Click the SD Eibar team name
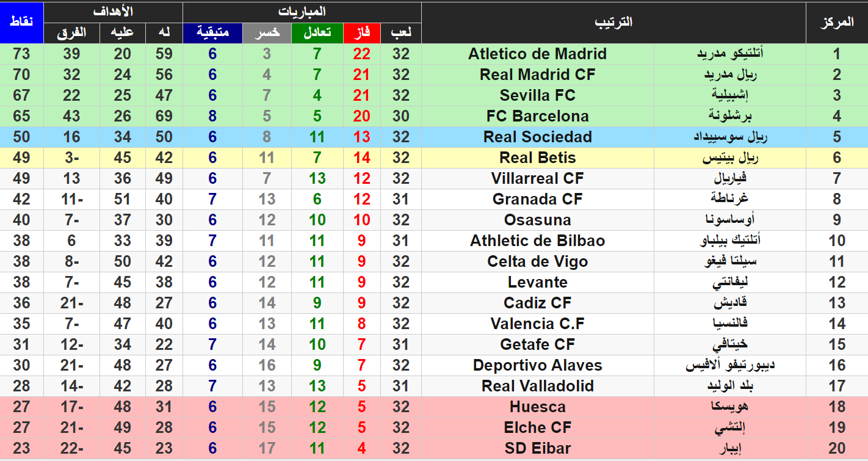 coord(538,448)
